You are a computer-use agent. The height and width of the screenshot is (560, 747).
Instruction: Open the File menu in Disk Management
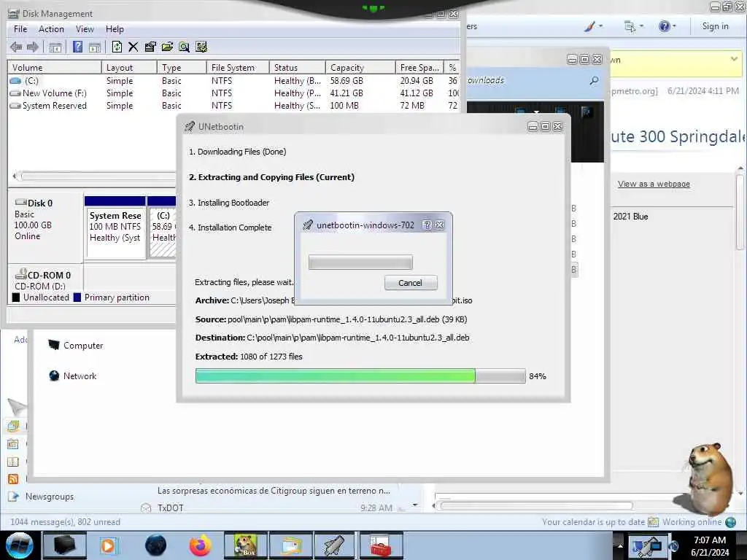pyautogui.click(x=20, y=29)
